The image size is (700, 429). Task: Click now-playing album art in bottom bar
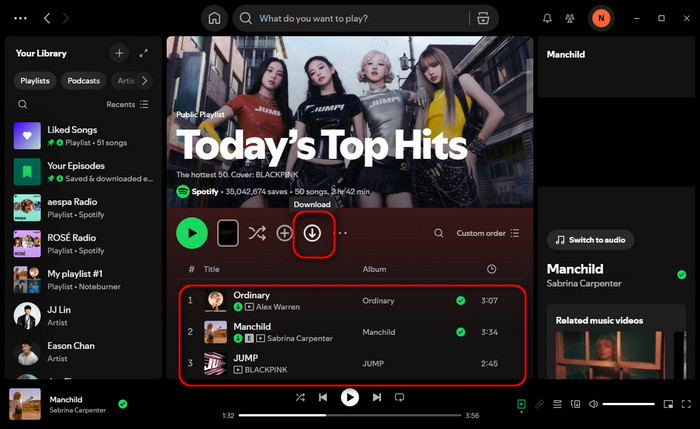point(25,404)
